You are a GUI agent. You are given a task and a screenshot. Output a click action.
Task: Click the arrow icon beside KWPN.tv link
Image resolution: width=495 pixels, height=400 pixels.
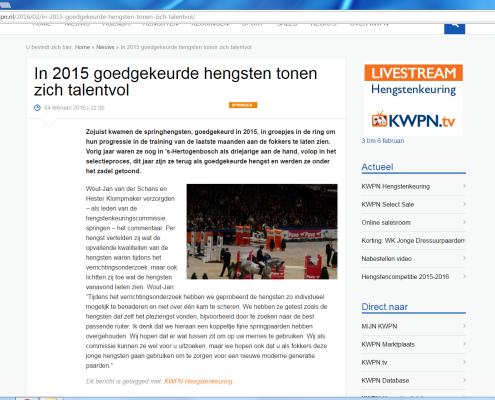pyautogui.click(x=464, y=362)
